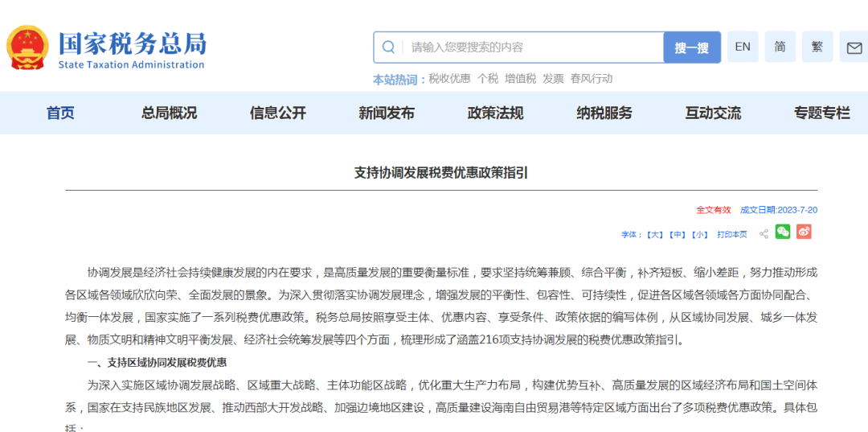Set font size to 中
868x432 pixels.
tap(678, 234)
